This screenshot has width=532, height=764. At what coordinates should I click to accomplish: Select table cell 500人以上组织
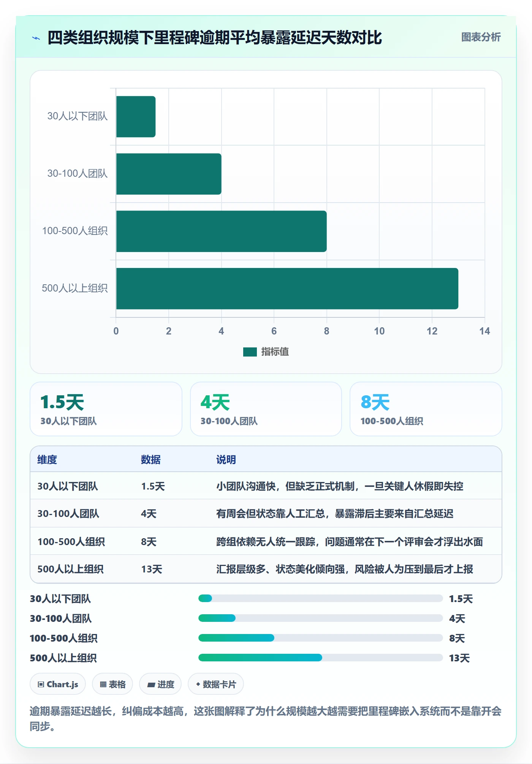click(x=70, y=569)
